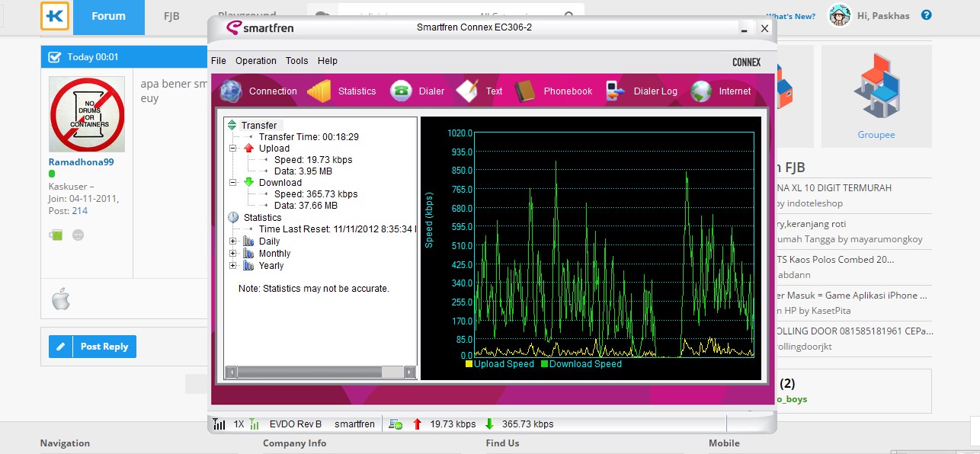The height and width of the screenshot is (454, 980).
Task: Click the smartfren network name in status bar
Action: [354, 424]
